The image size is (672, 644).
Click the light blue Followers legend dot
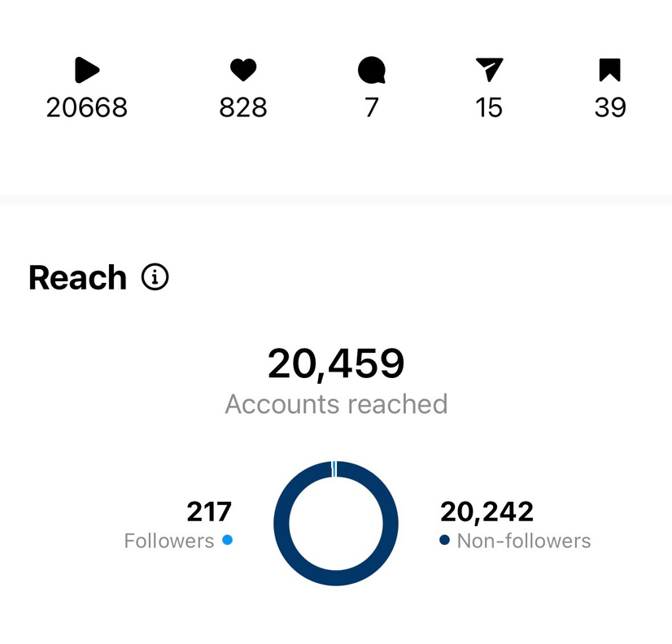pyautogui.click(x=227, y=540)
